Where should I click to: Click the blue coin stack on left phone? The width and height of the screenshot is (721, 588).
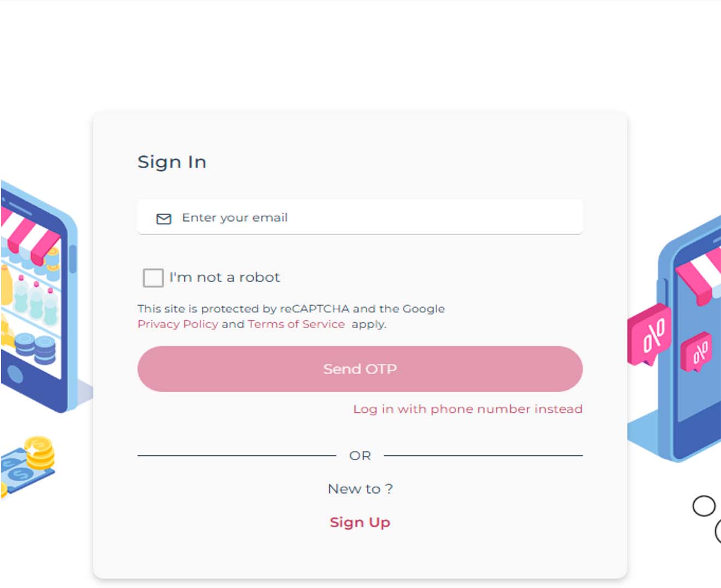[36, 348]
